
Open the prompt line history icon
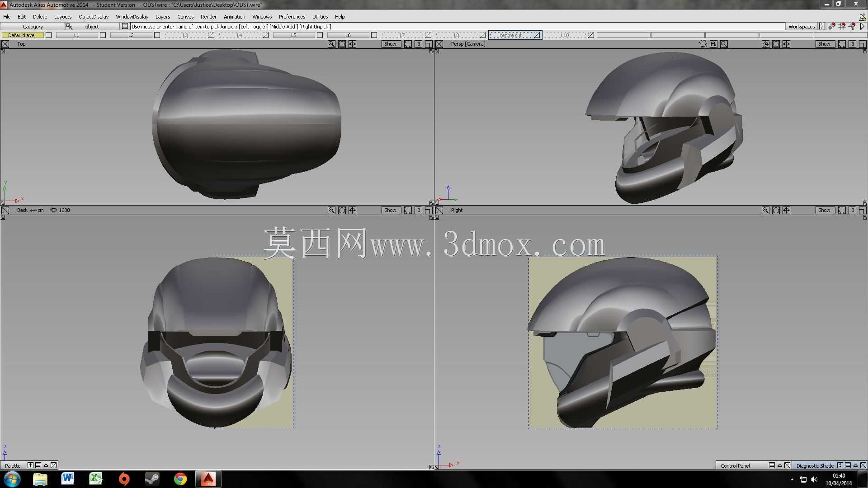tap(125, 27)
